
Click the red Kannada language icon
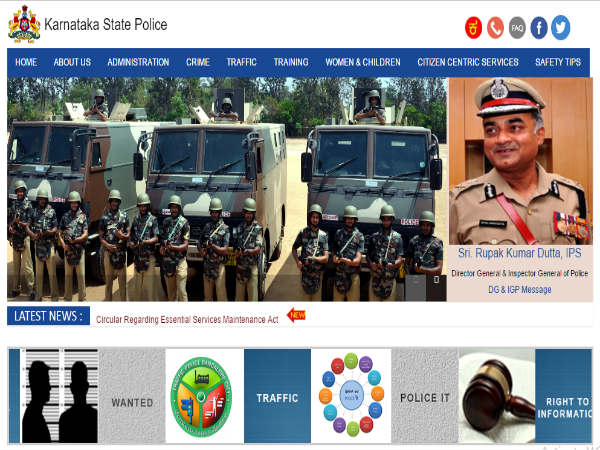pos(473,28)
